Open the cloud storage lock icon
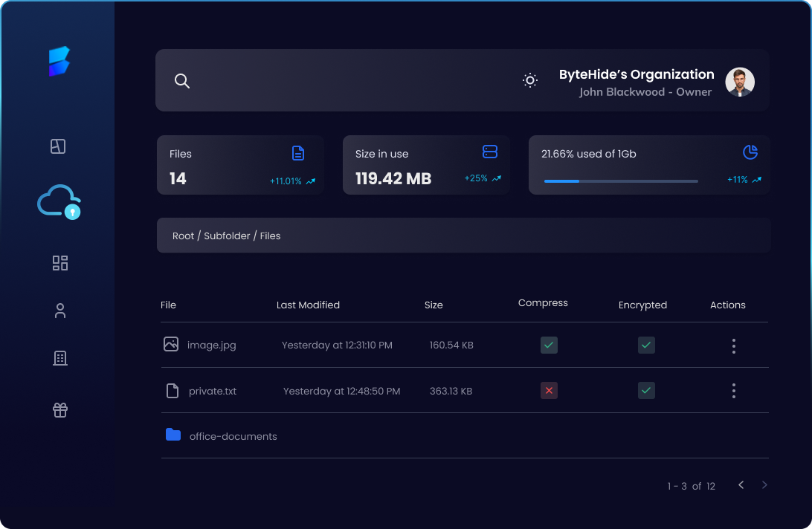 pos(59,201)
